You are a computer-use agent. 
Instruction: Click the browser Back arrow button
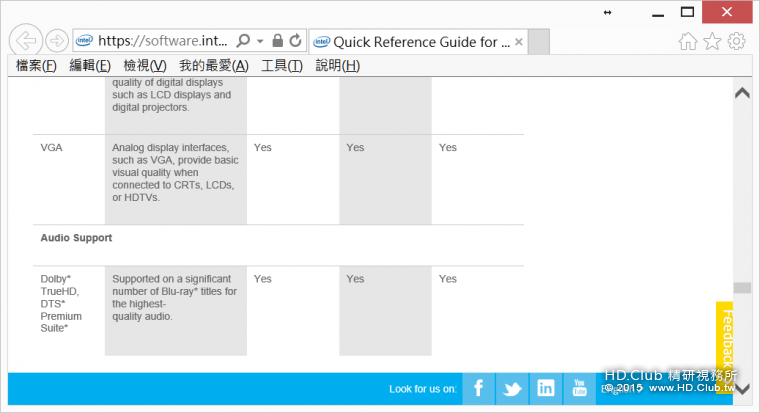pyautogui.click(x=27, y=41)
